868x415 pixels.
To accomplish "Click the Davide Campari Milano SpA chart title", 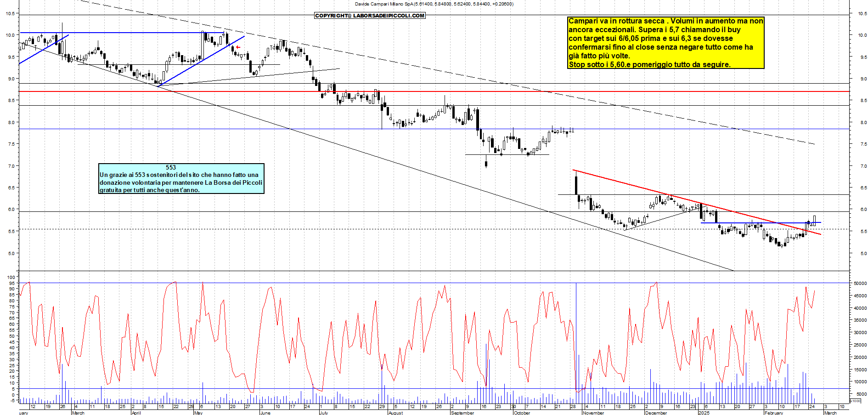I will click(434, 4).
